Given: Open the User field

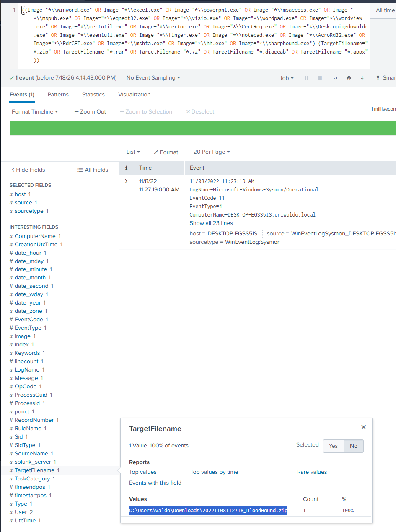Looking at the screenshot, I should pos(21,512).
